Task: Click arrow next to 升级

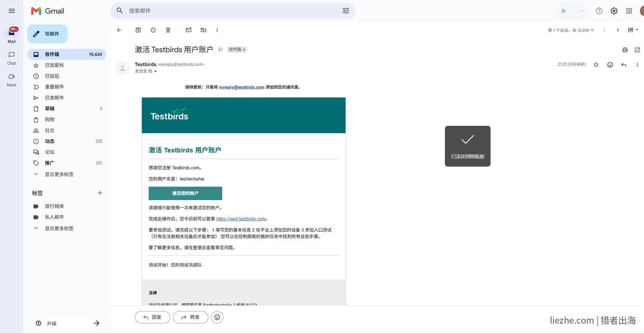Action: point(97,323)
